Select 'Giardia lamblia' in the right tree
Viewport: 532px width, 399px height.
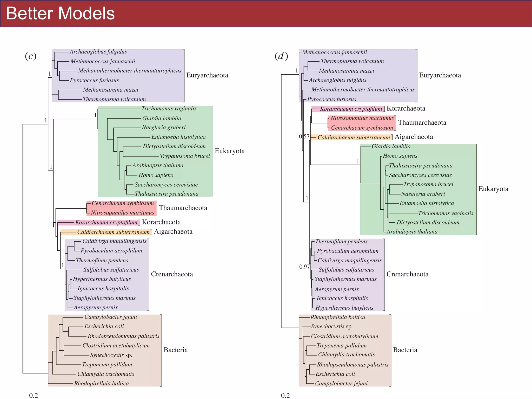(x=391, y=147)
